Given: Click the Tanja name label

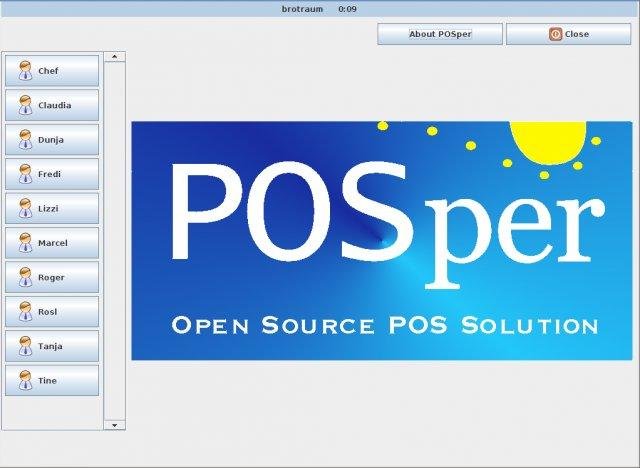Looking at the screenshot, I should tap(50, 346).
